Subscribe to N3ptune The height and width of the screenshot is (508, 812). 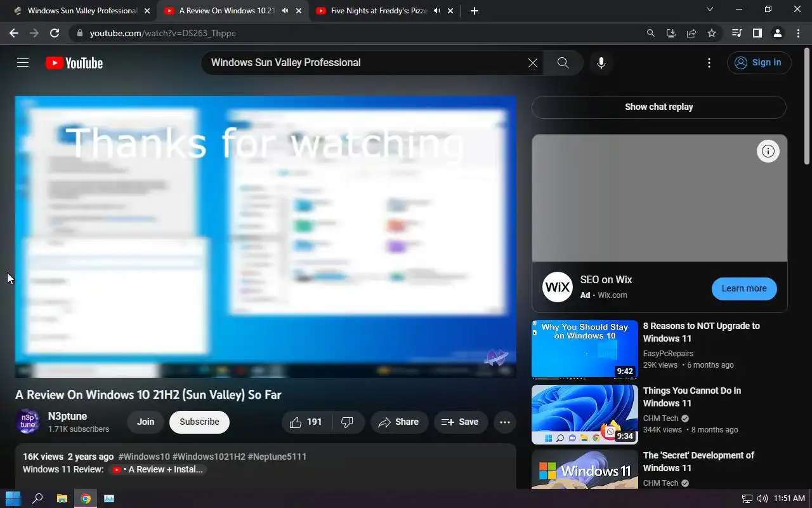[199, 422]
